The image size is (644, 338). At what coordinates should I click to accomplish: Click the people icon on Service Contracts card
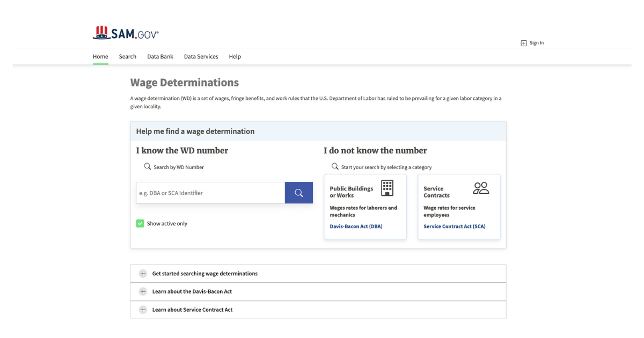pos(481,188)
